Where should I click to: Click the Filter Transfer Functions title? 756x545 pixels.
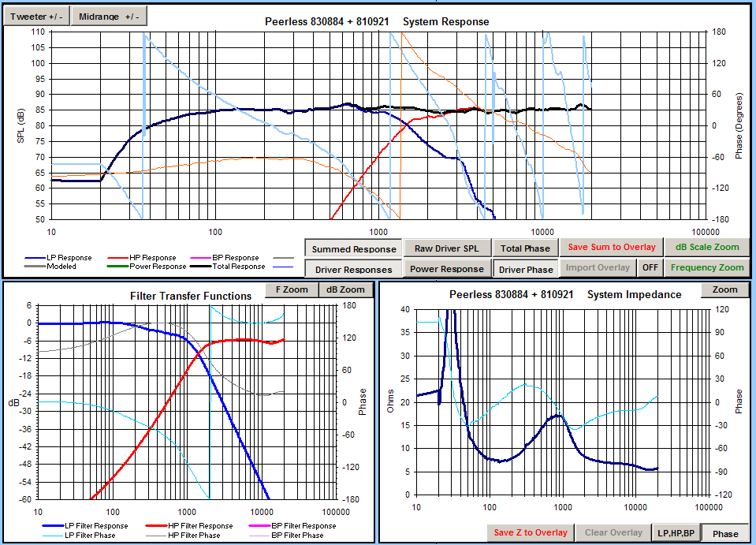[191, 296]
